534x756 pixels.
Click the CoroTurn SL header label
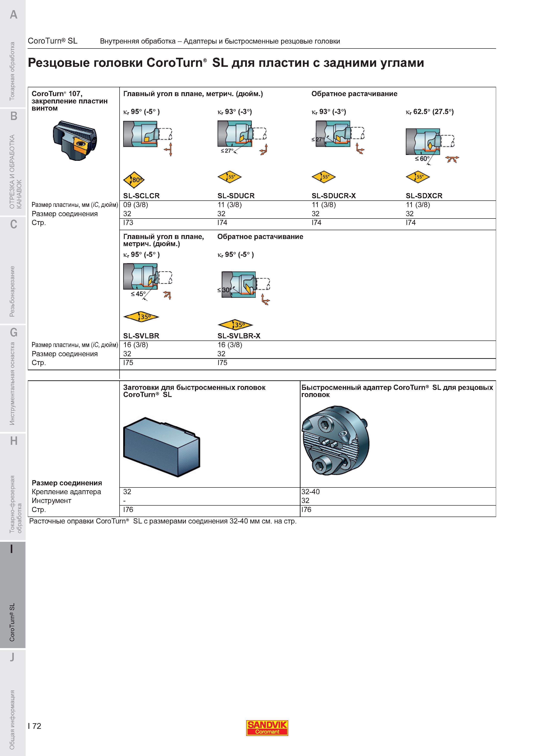pyautogui.click(x=53, y=41)
